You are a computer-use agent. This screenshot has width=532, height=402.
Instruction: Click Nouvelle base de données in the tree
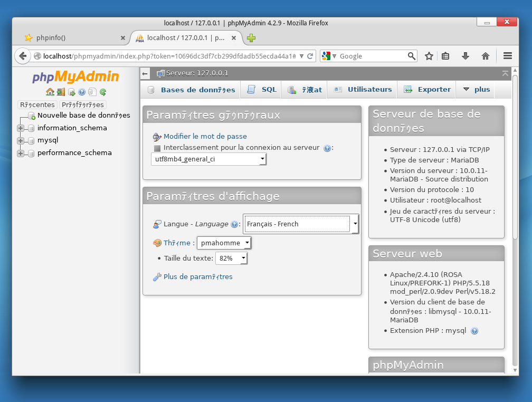(84, 116)
